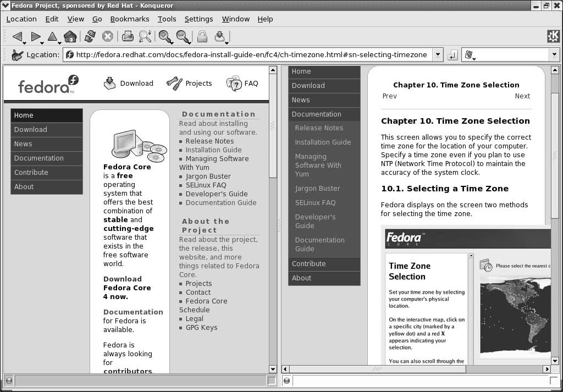Open the Back button's history dropdown arrow
563x392 pixels.
tap(24, 43)
